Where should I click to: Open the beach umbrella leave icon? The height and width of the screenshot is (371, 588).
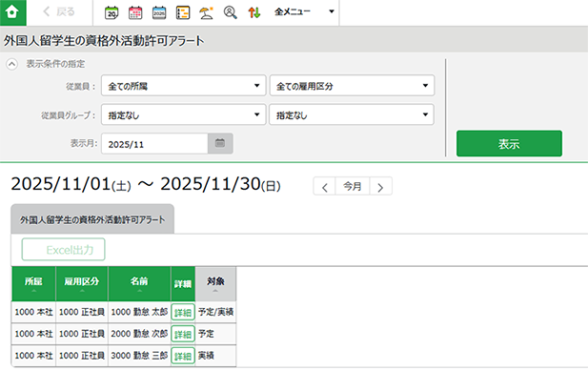(x=206, y=12)
